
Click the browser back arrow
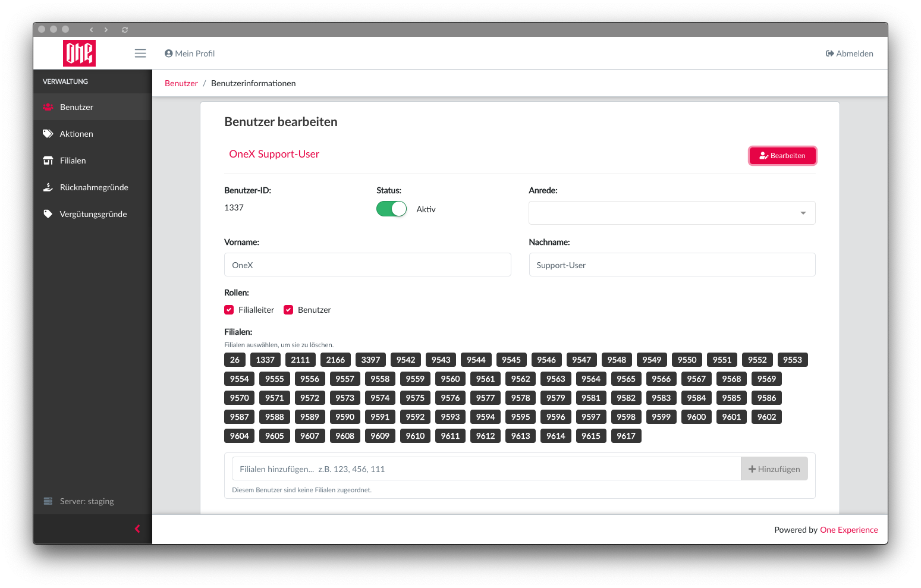pos(91,30)
